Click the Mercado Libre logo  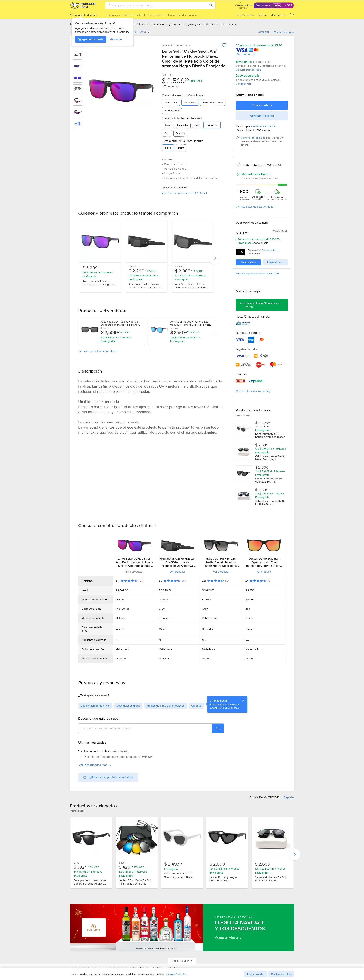coord(83,5)
